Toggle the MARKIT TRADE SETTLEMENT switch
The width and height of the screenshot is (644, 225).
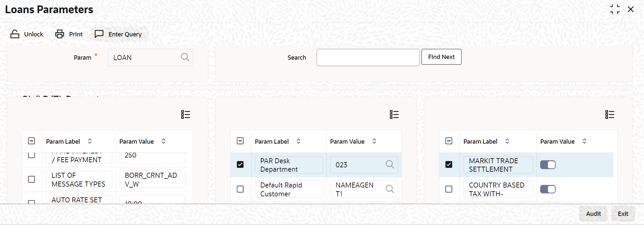click(x=548, y=165)
